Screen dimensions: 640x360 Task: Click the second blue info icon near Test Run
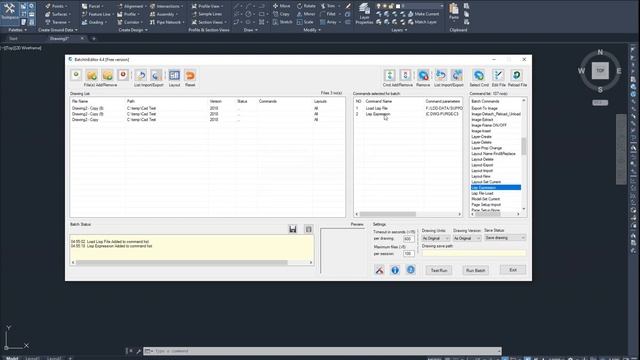pos(411,270)
